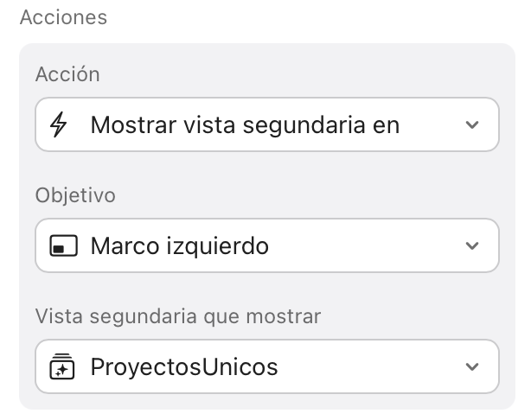The width and height of the screenshot is (531, 420).
Task: Click the Marco izquierdo frame icon
Action: [x=59, y=246]
